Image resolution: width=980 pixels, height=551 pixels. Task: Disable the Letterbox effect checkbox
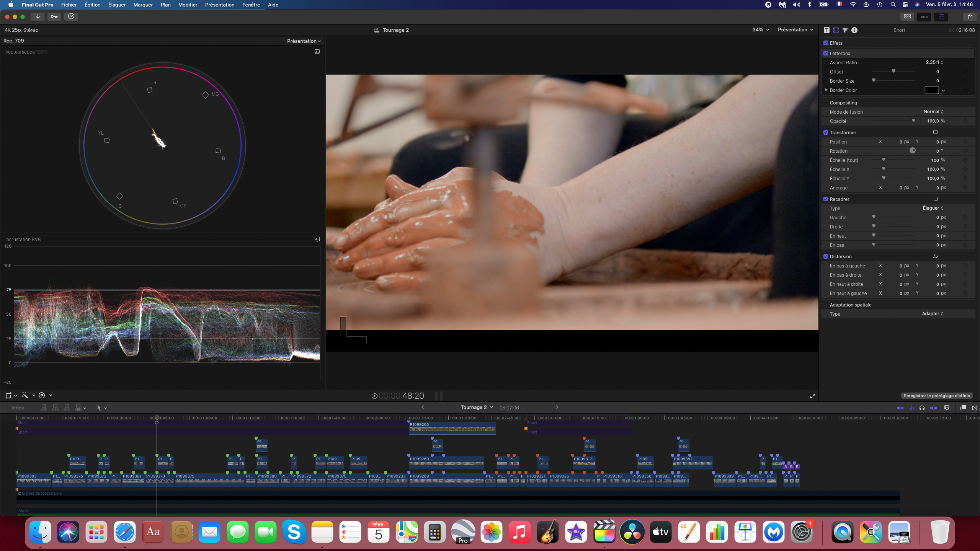(x=826, y=54)
